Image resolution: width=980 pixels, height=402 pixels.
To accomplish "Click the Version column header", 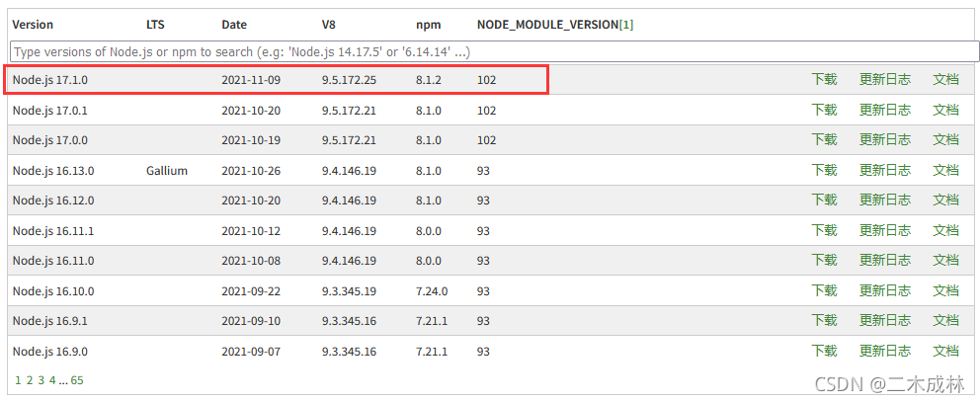I will tap(33, 25).
